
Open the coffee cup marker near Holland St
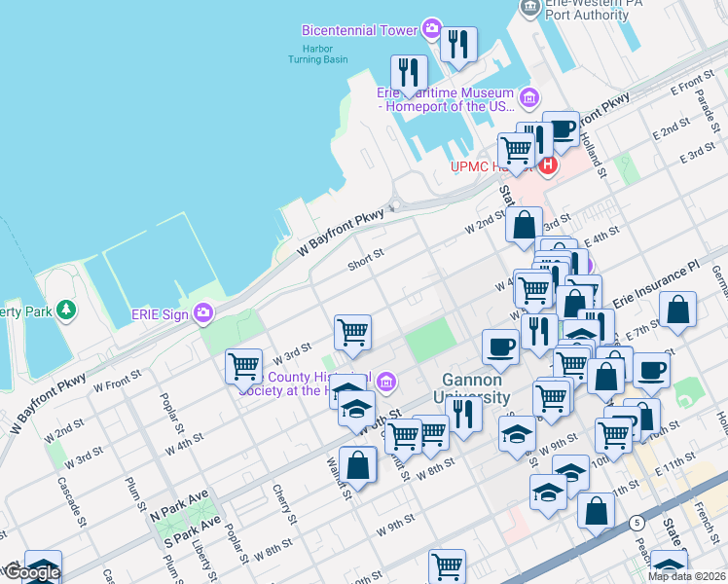pyautogui.click(x=561, y=129)
